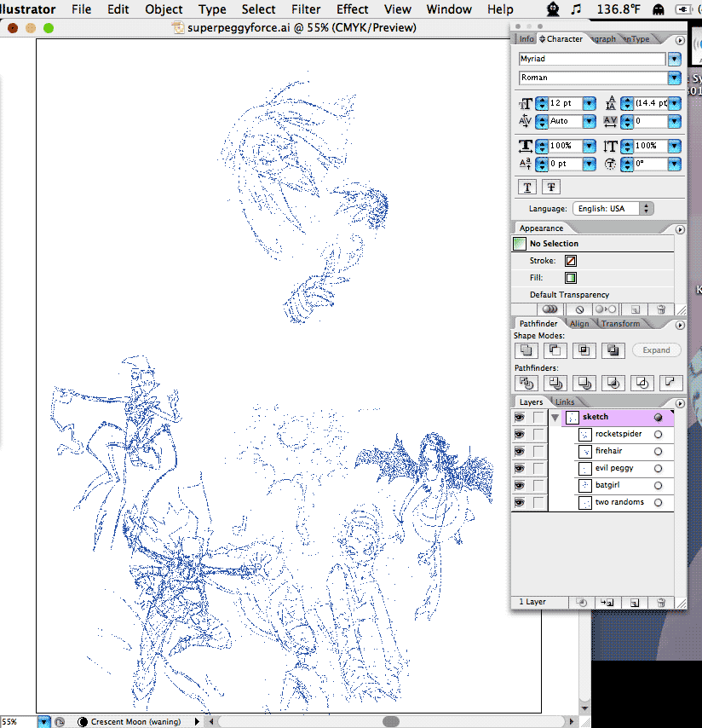Open the Filter menu
Image resolution: width=702 pixels, height=728 pixels.
click(306, 9)
